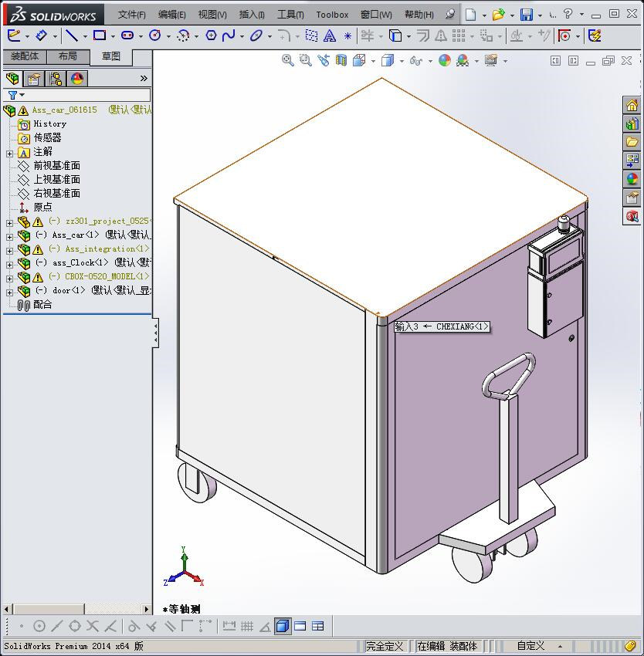Screen dimensions: 644x656
Task: Select the Point tool
Action: click(x=347, y=36)
